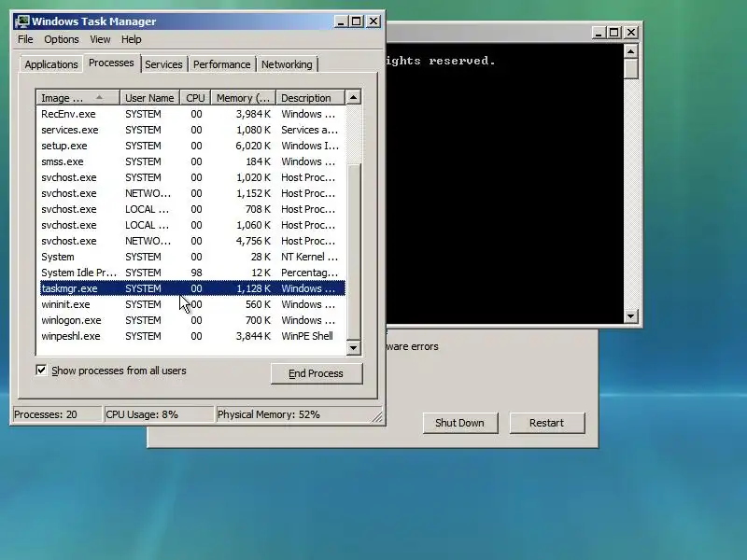Viewport: 747px width, 560px height.
Task: Click the End Process button
Action: click(317, 374)
